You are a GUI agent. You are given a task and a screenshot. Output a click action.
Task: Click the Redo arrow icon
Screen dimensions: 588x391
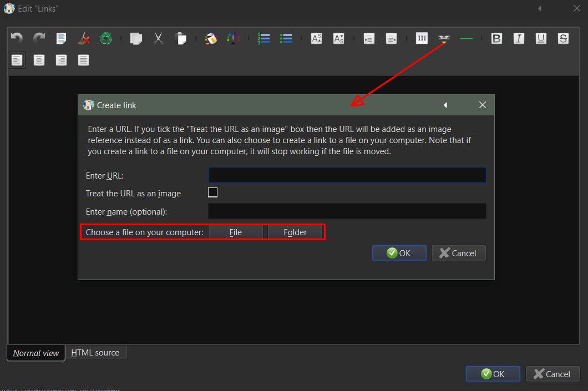click(x=39, y=38)
